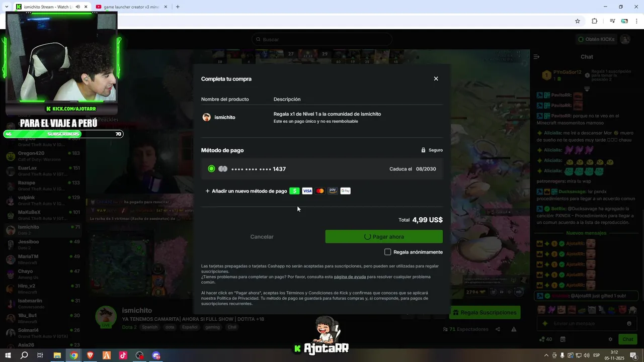The image size is (644, 362).
Task: Add a new payment method
Action: (x=246, y=191)
